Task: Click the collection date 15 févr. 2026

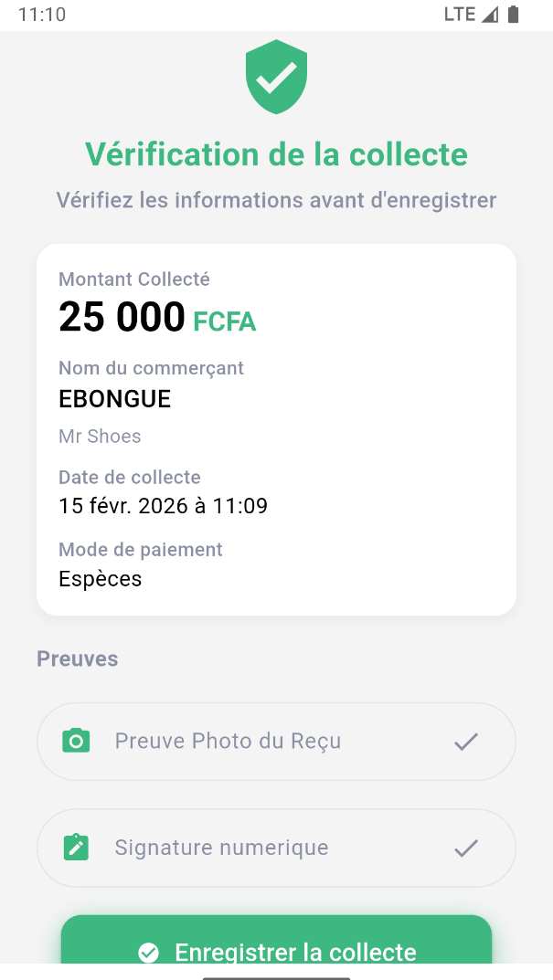Action: (163, 505)
